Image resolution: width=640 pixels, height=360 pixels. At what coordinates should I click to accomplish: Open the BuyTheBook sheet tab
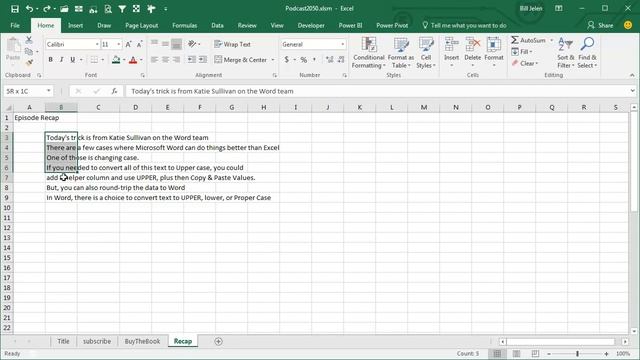tap(142, 341)
